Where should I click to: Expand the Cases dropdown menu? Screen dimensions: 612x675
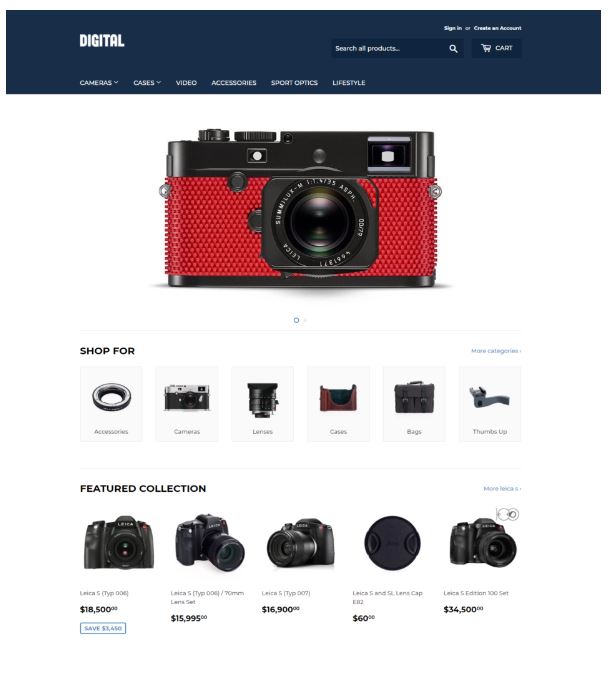(147, 83)
